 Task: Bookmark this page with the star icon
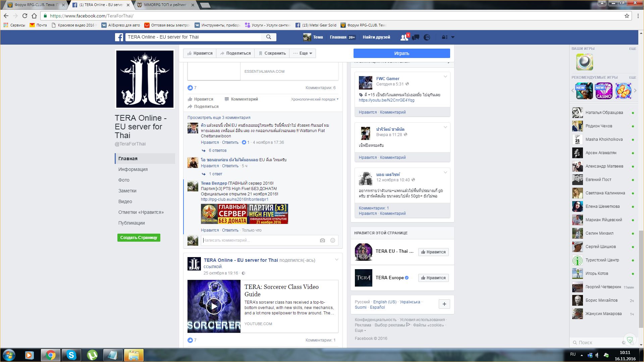[627, 16]
